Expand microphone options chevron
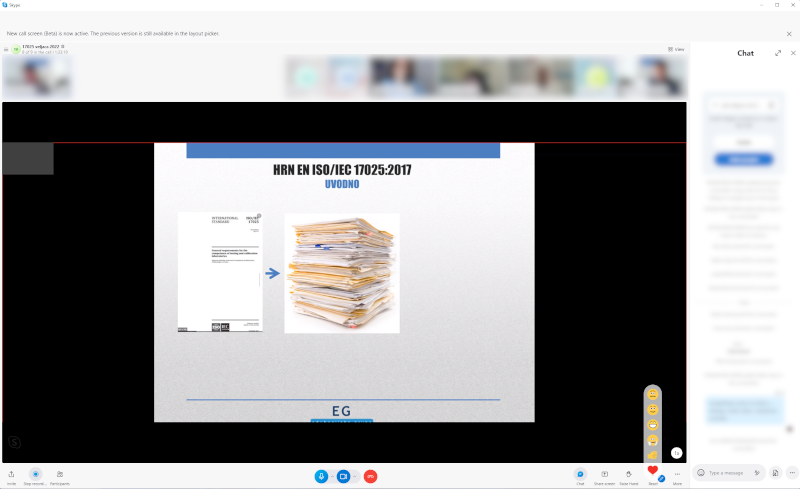The height and width of the screenshot is (489, 800). pos(332,477)
